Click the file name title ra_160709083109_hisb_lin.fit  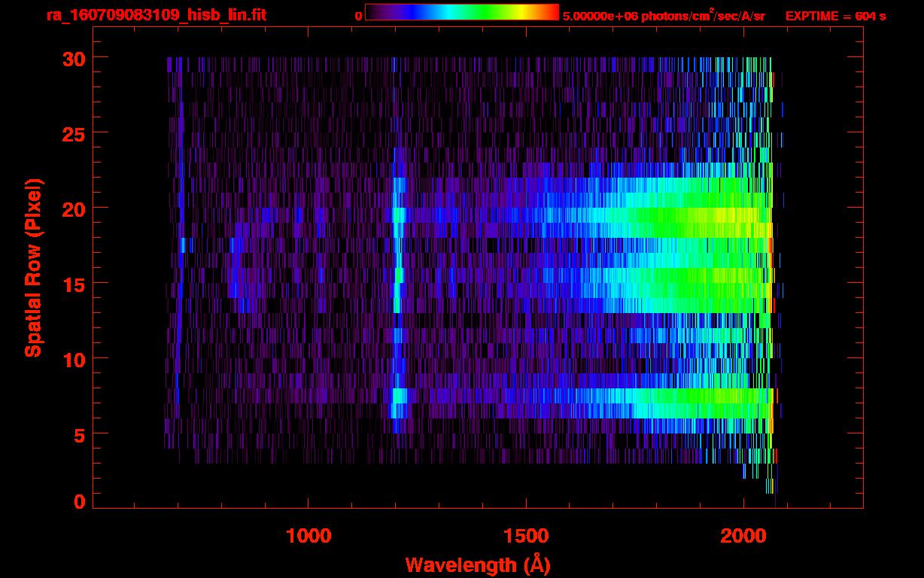[x=156, y=15]
